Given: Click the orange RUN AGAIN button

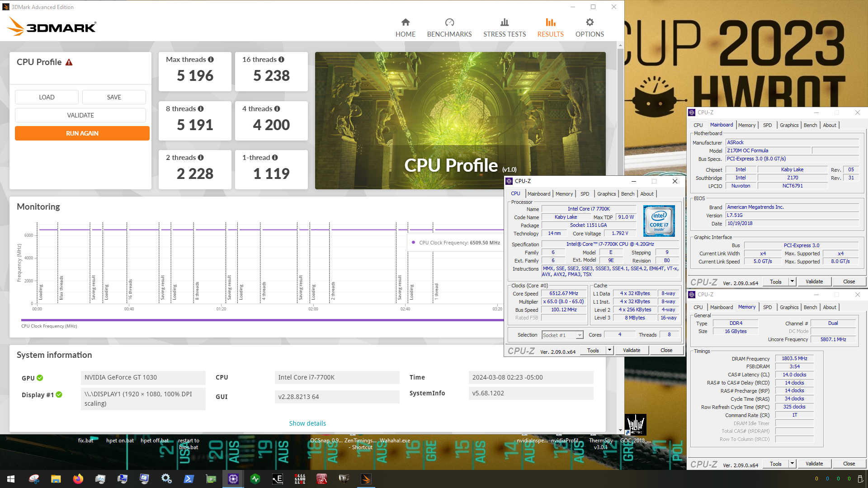Looking at the screenshot, I should click(82, 133).
